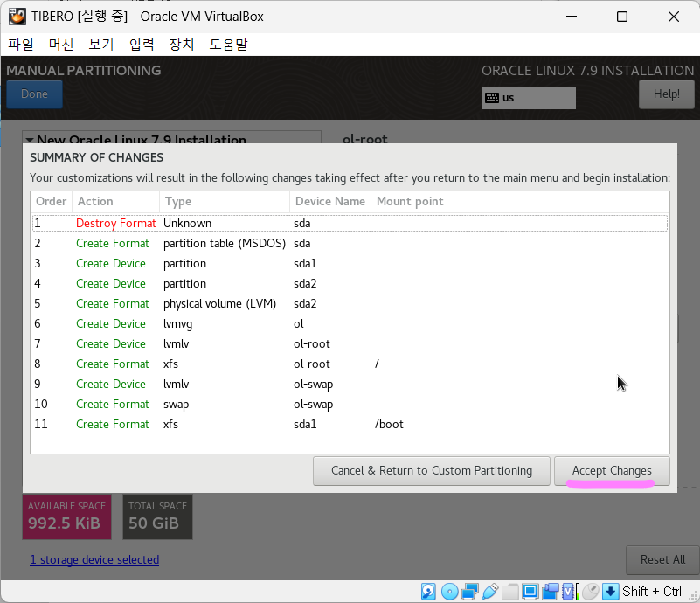Select the Create Device lvmlv ol-root row
This screenshot has height=603, width=700.
pos(350,343)
